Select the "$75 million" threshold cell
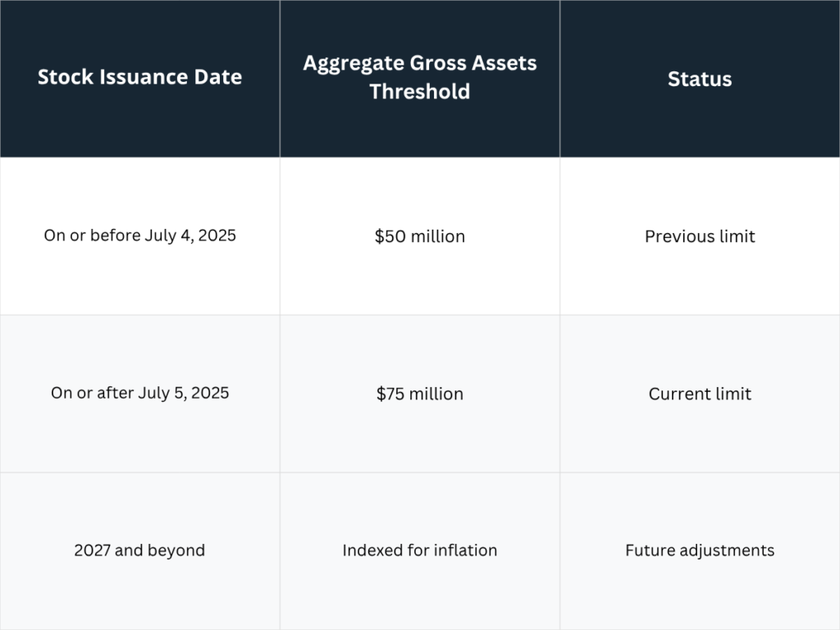This screenshot has height=630, width=840. click(419, 394)
